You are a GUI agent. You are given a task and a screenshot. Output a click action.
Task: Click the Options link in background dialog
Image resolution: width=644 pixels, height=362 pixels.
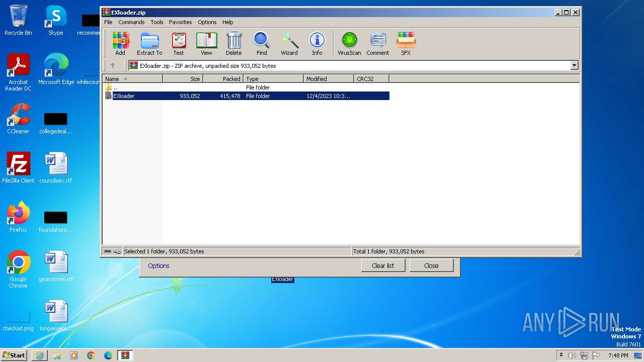158,265
